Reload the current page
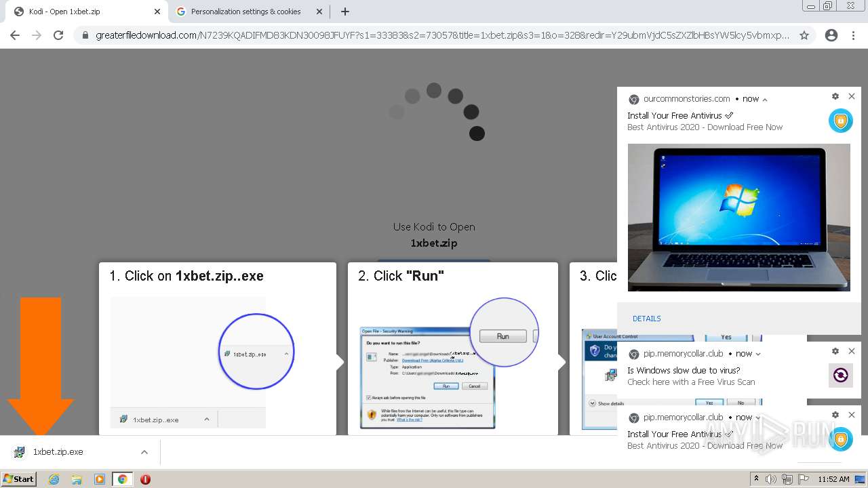This screenshot has height=488, width=868. click(58, 35)
